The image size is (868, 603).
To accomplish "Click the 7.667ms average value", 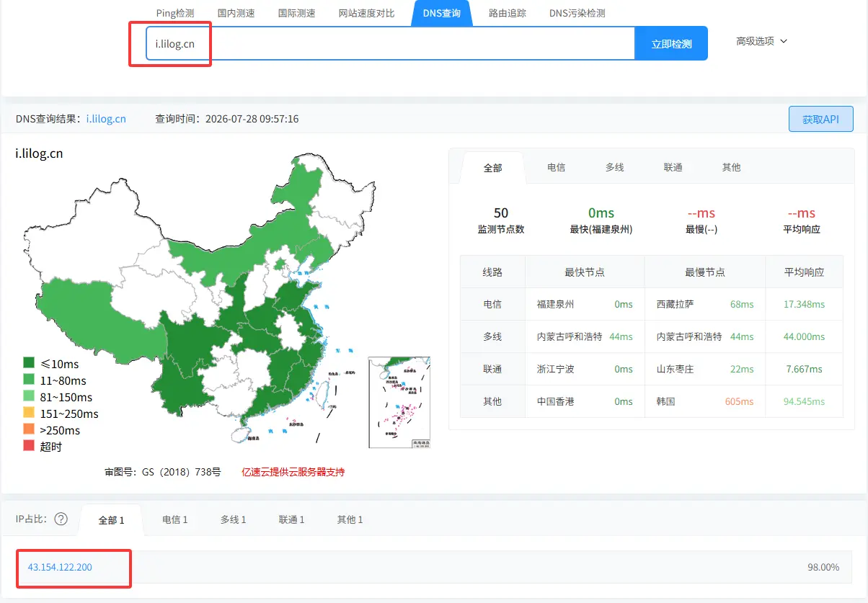I will (x=804, y=370).
